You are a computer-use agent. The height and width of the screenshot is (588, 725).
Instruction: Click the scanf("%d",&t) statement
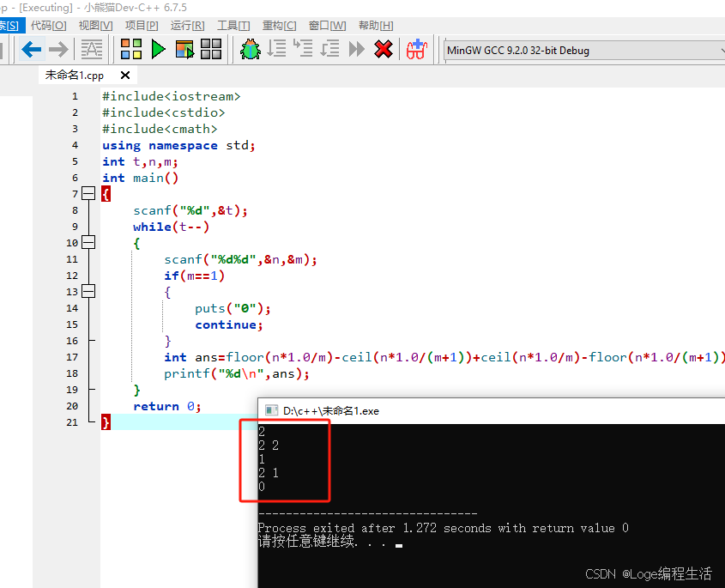pyautogui.click(x=190, y=210)
